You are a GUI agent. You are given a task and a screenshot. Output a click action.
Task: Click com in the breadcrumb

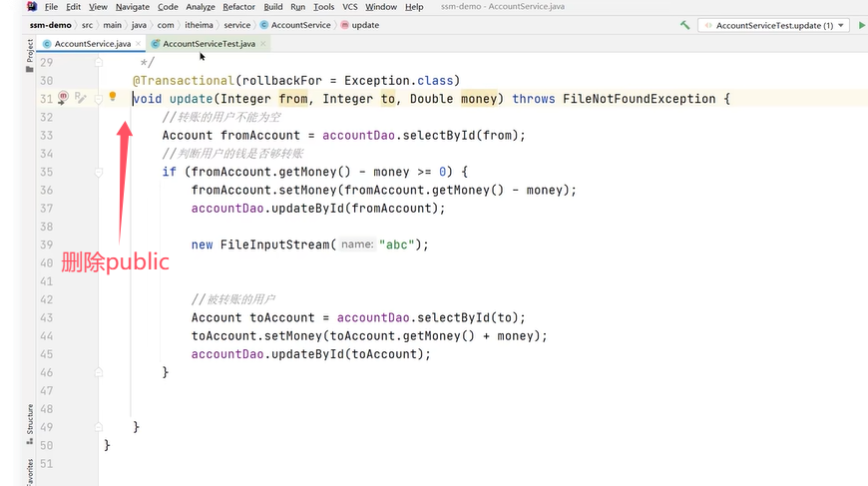point(166,25)
